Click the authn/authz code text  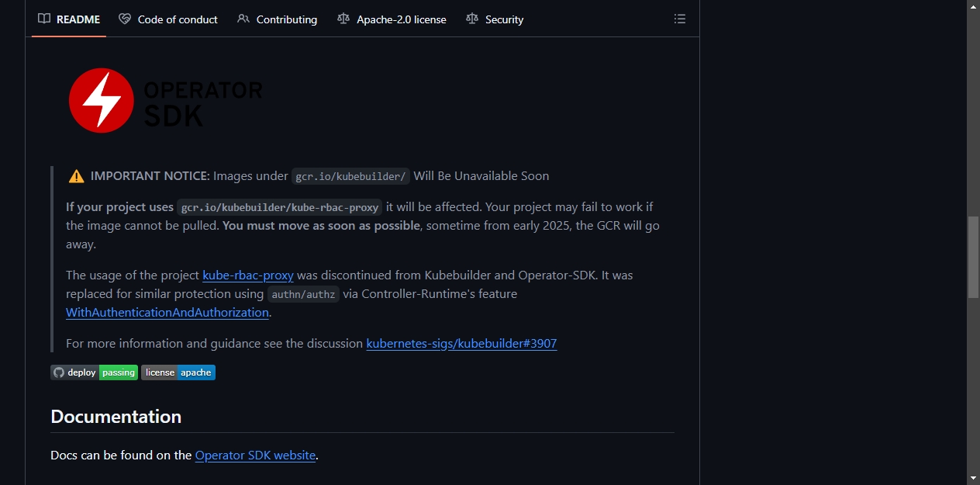[303, 294]
